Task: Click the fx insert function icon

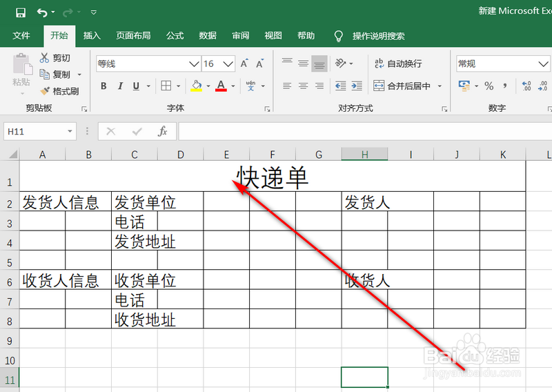Action: click(162, 131)
